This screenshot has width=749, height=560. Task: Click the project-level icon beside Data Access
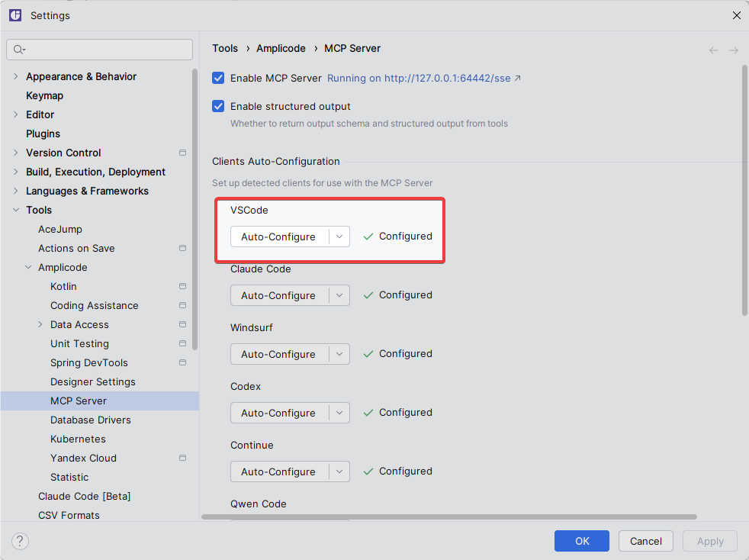click(182, 324)
